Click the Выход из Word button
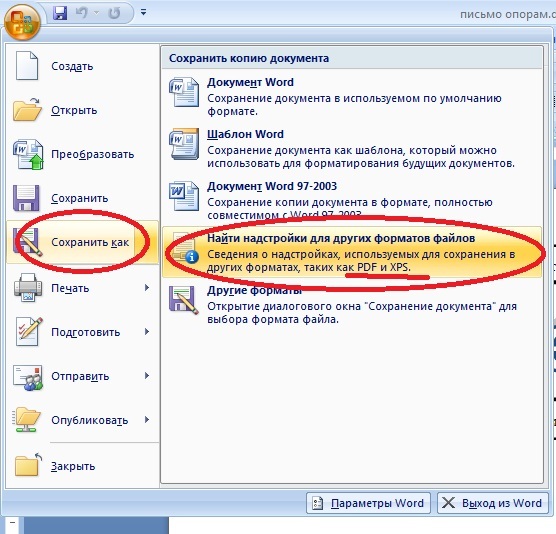Image resolution: width=556 pixels, height=534 pixels. coord(494,503)
